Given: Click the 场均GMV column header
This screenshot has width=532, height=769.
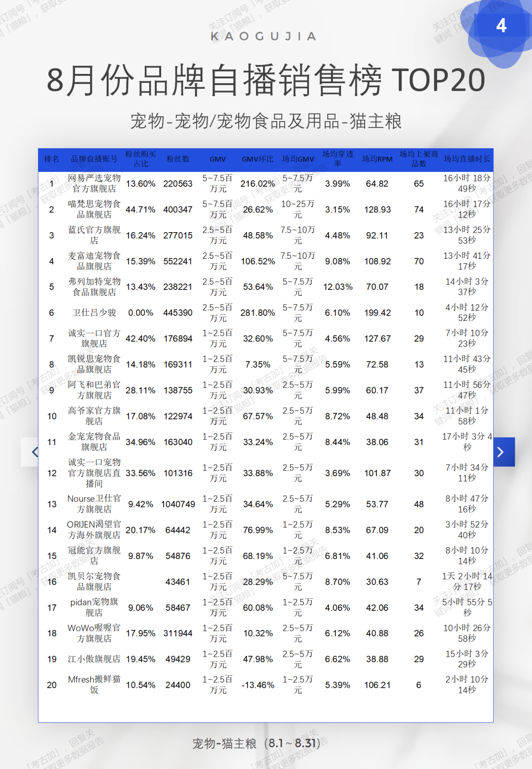Looking at the screenshot, I should (x=298, y=159).
